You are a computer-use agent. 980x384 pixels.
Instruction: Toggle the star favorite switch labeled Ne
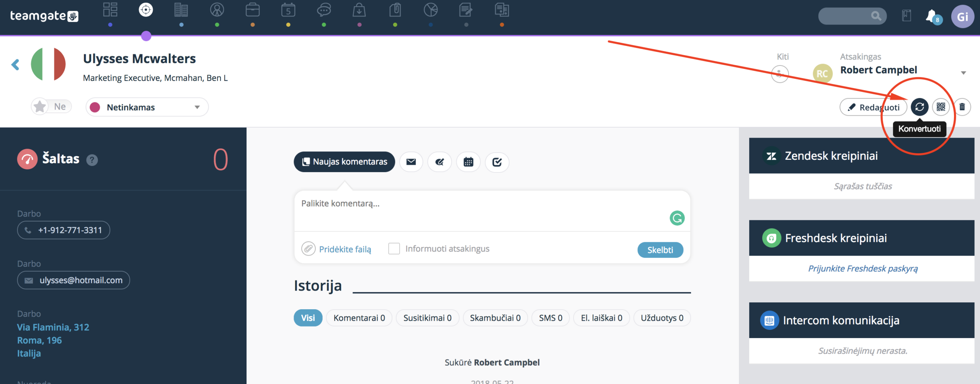51,107
